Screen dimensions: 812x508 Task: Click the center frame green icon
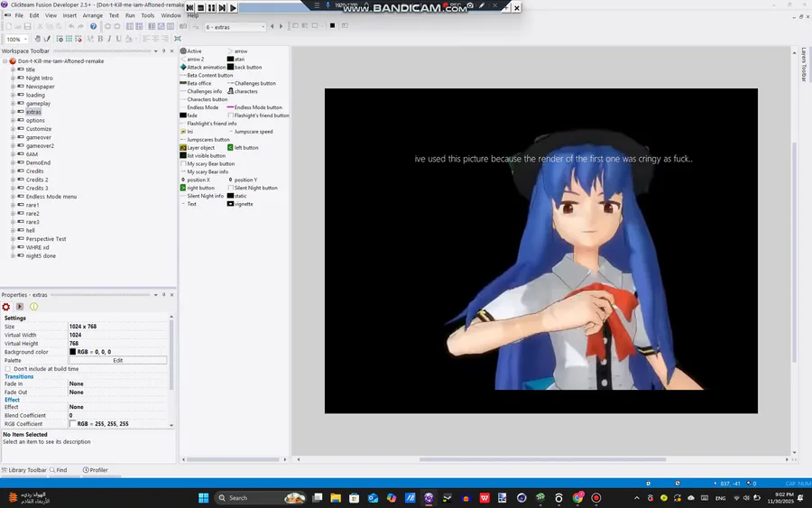click(x=178, y=39)
